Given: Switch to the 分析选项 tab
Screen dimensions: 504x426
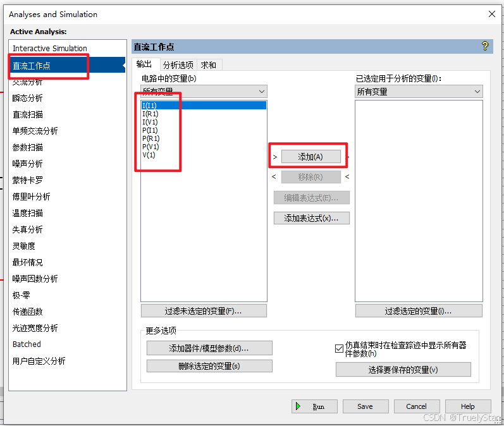Looking at the screenshot, I should click(178, 65).
